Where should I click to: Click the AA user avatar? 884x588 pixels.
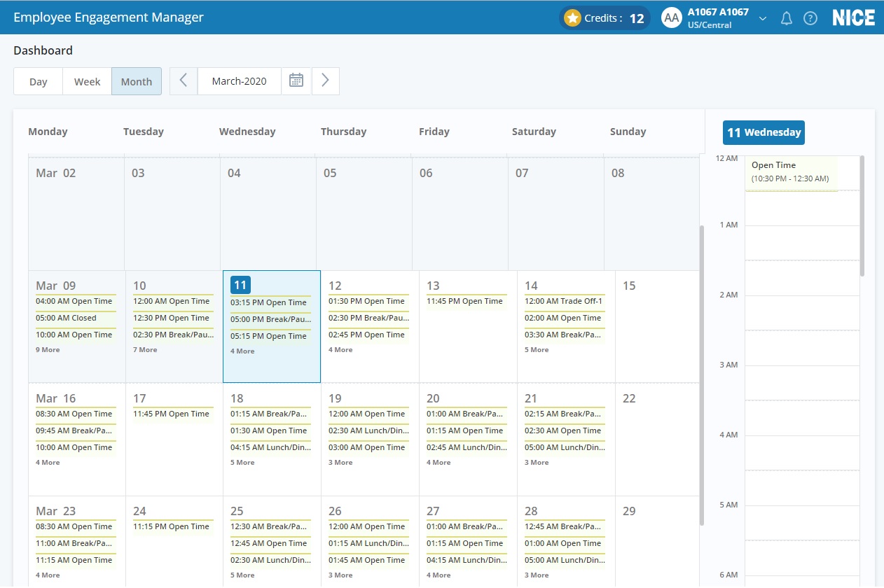(672, 18)
